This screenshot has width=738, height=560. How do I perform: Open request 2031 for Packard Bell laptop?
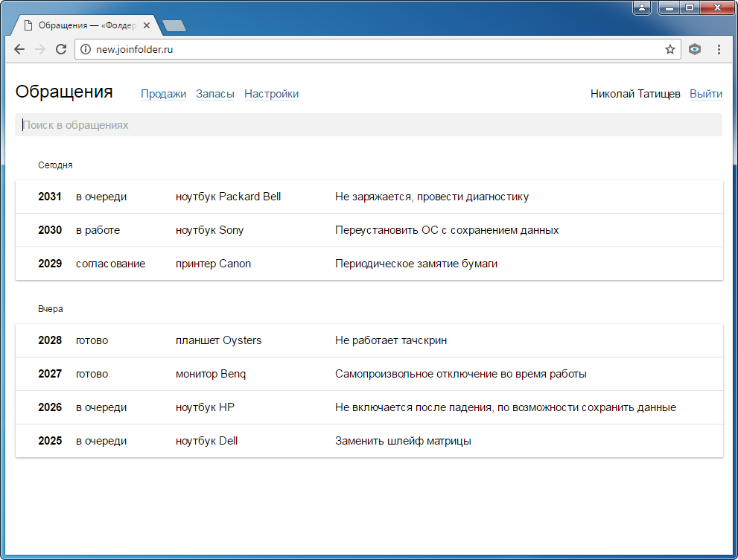click(369, 197)
